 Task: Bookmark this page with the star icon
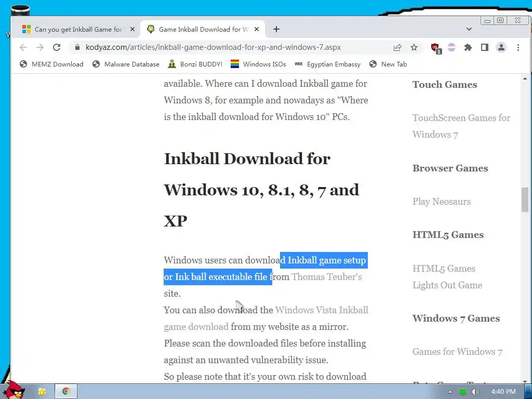tap(414, 47)
